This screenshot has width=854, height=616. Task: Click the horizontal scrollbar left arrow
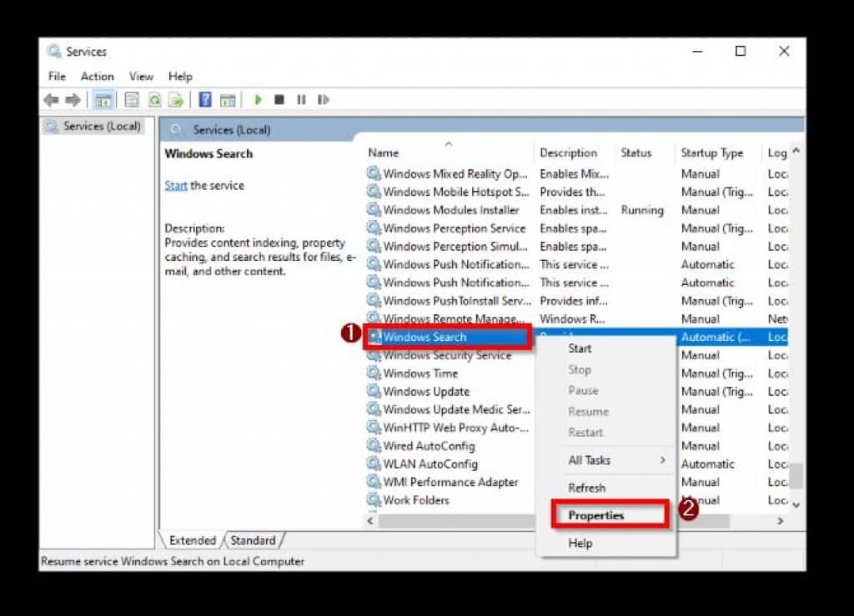(370, 521)
